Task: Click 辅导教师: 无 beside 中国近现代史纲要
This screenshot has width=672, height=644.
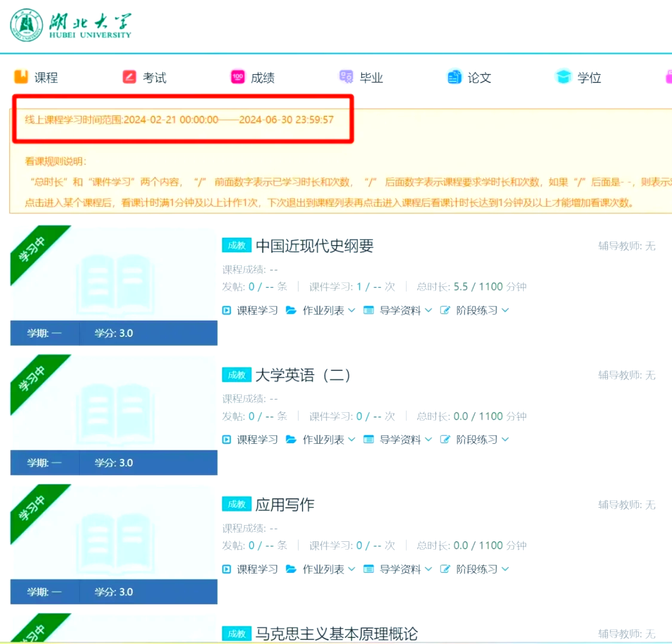Action: [x=627, y=246]
